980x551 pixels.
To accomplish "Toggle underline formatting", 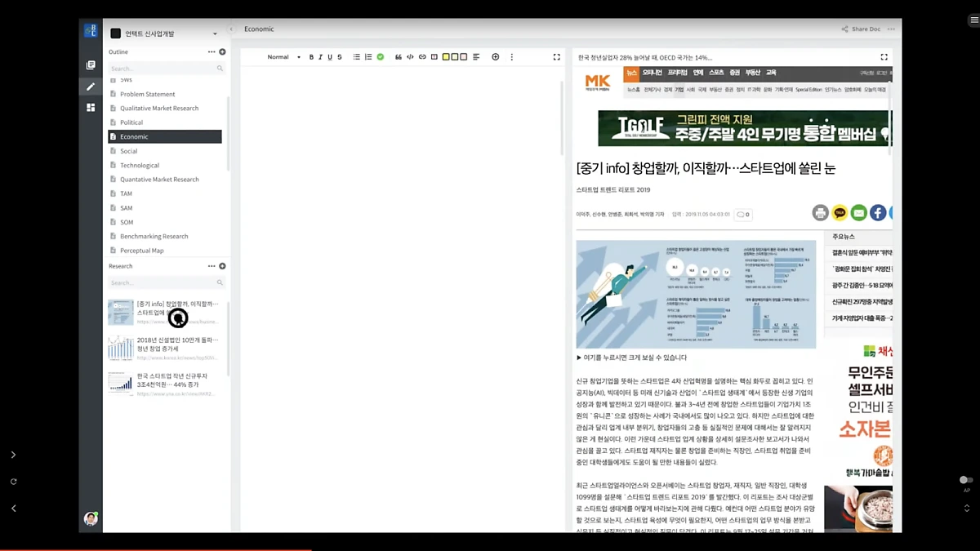I will point(330,56).
